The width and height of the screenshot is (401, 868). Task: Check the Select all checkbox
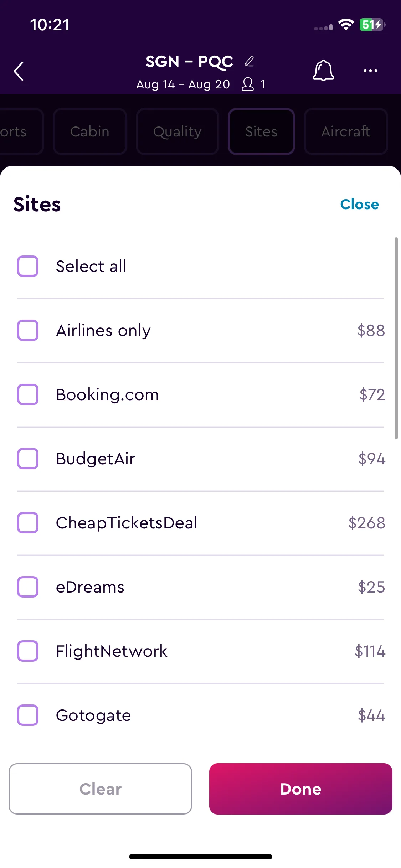pos(28,266)
